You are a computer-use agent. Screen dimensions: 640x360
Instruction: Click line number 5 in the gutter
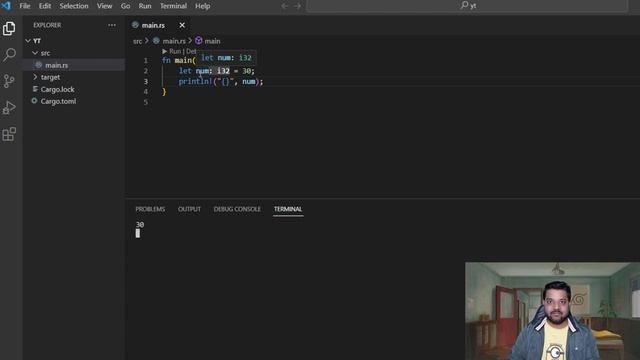coord(146,102)
